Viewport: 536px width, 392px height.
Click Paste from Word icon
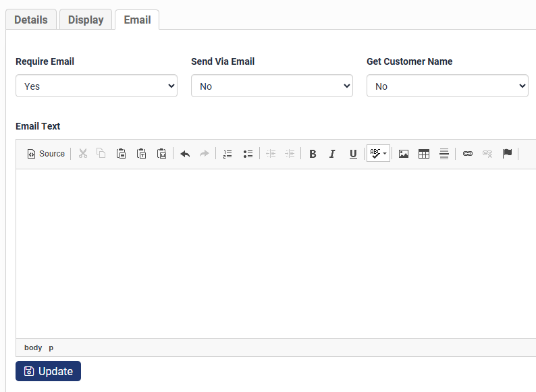pyautogui.click(x=162, y=154)
